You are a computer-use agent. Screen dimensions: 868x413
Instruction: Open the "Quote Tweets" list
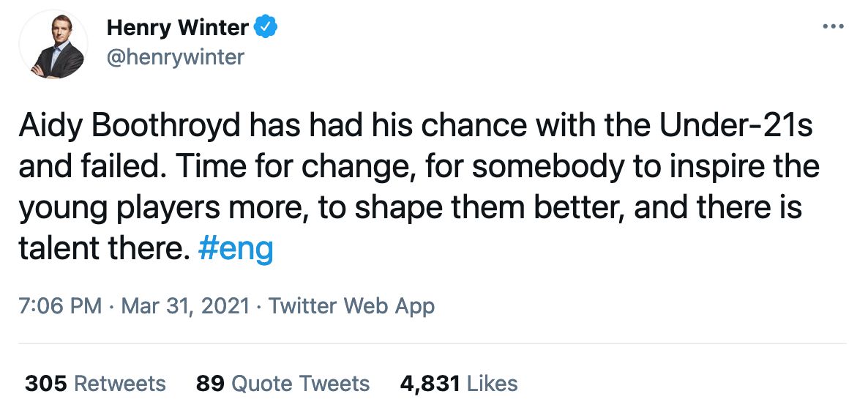(x=300, y=384)
